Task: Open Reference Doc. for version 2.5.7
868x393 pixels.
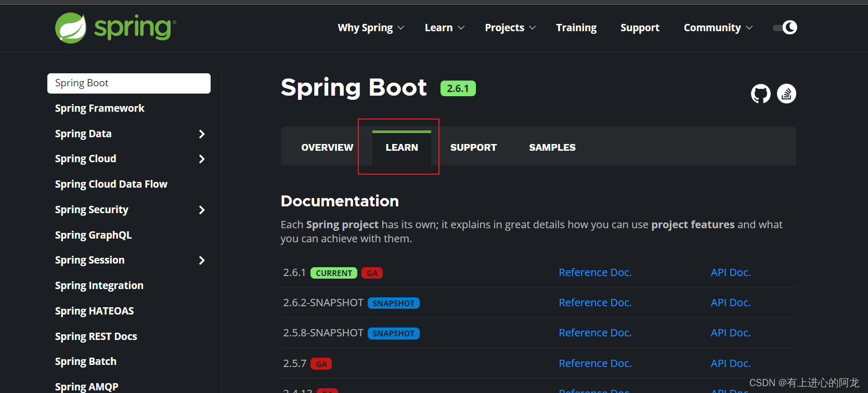Action: [x=595, y=363]
